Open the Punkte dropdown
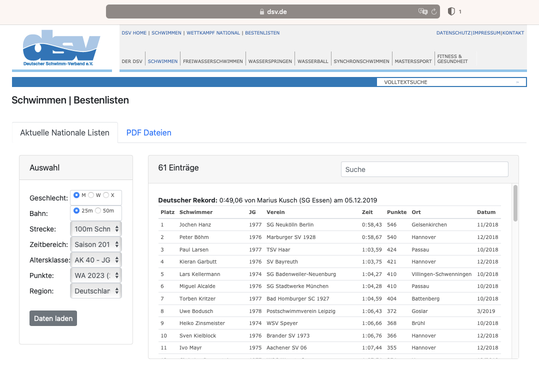 tap(96, 275)
